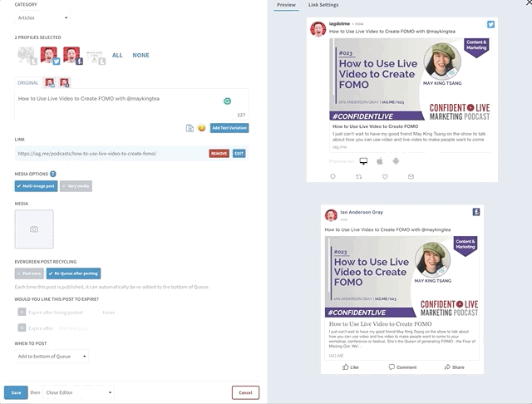
Task: Switch to the Link Settings tab
Action: (x=323, y=5)
